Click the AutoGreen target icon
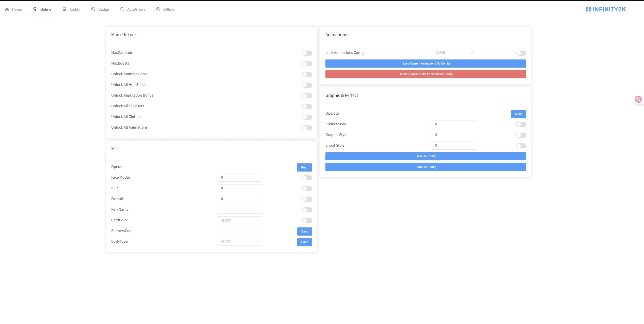This screenshot has height=324, width=644. pyautogui.click(x=122, y=9)
